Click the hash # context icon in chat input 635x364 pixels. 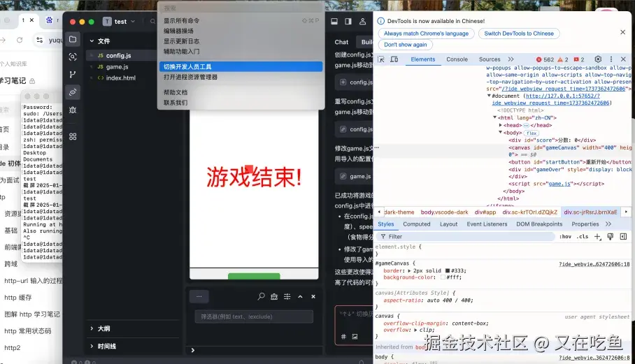[x=343, y=337]
